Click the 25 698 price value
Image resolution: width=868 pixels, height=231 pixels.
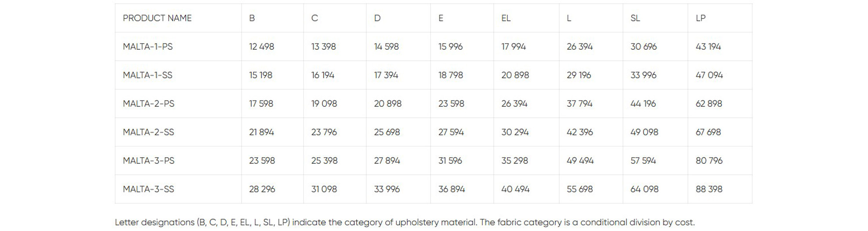point(387,132)
